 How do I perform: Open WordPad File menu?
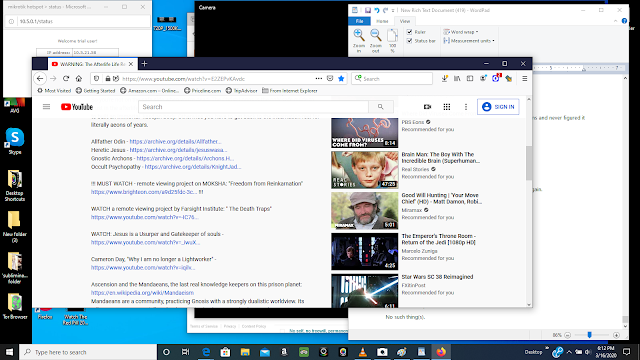tap(359, 21)
